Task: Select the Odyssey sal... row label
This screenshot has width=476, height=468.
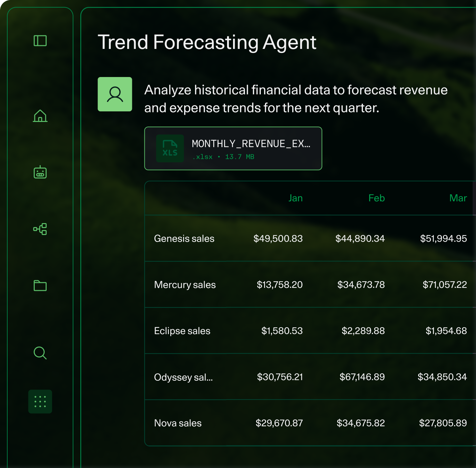Action: click(x=183, y=377)
